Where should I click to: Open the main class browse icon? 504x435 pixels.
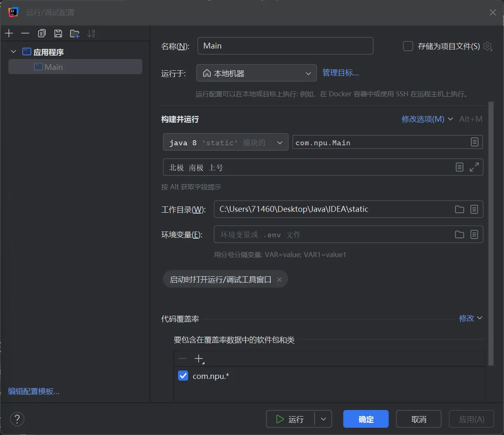pos(474,142)
